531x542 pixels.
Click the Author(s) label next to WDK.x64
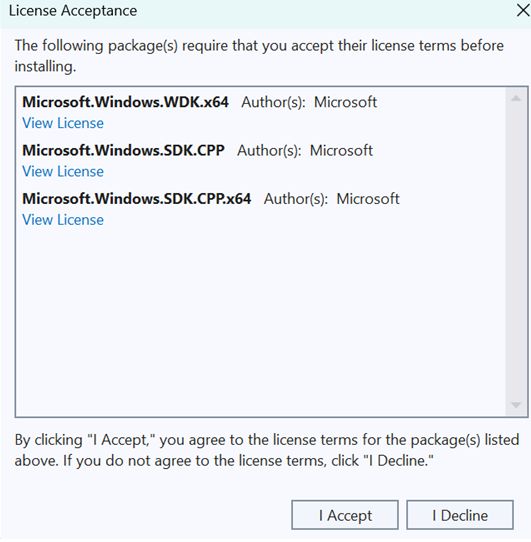point(273,102)
